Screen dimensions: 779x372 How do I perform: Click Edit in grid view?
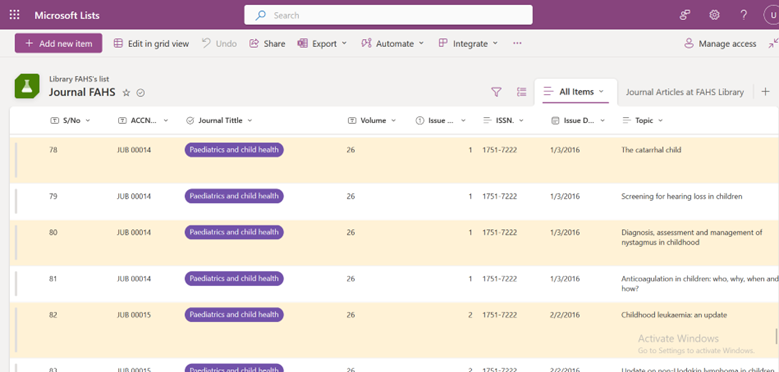click(x=151, y=44)
